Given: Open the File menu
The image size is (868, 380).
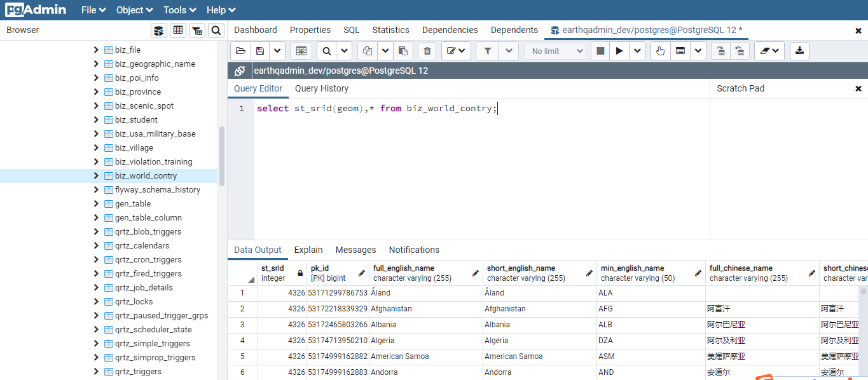Looking at the screenshot, I should click(93, 10).
